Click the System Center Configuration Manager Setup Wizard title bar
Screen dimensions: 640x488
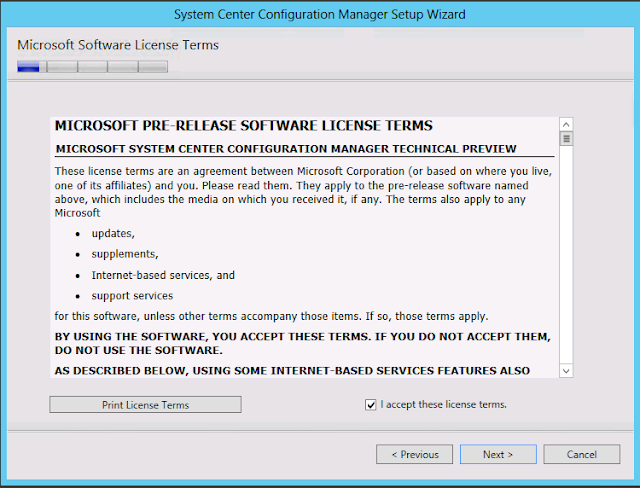pos(320,14)
